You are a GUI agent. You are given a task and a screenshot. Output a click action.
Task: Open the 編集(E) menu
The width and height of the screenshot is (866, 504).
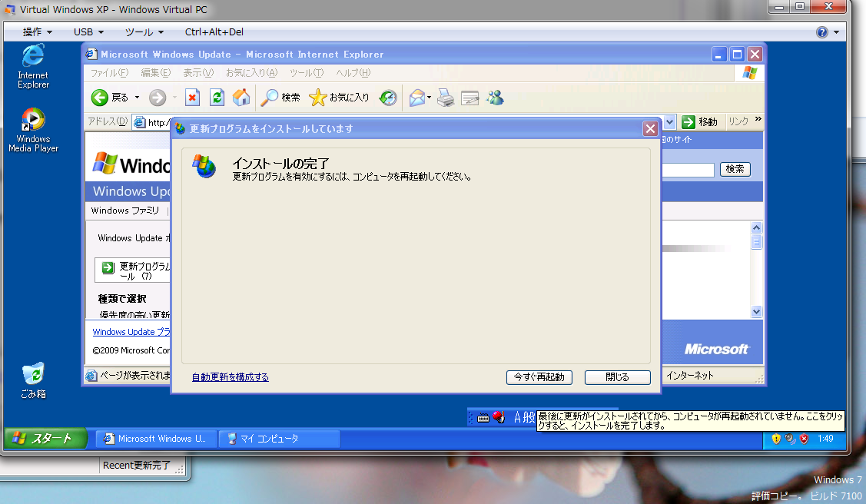click(x=155, y=73)
